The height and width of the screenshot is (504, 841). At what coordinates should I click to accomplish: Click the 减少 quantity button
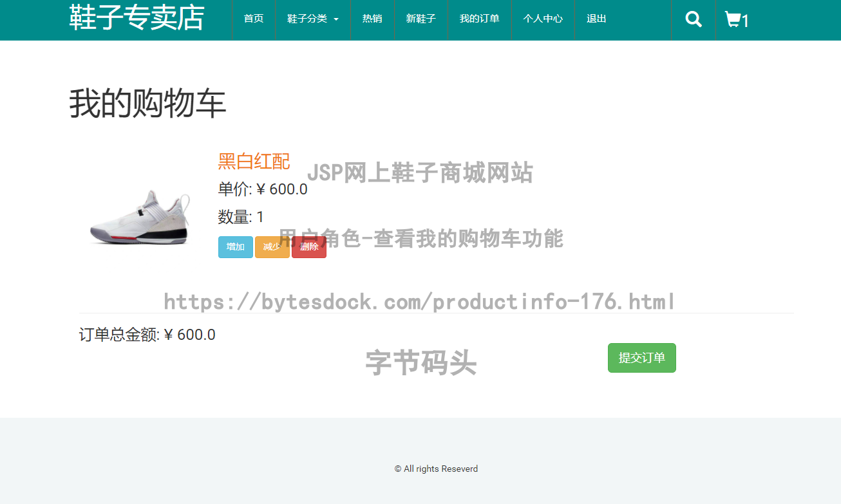coord(272,247)
